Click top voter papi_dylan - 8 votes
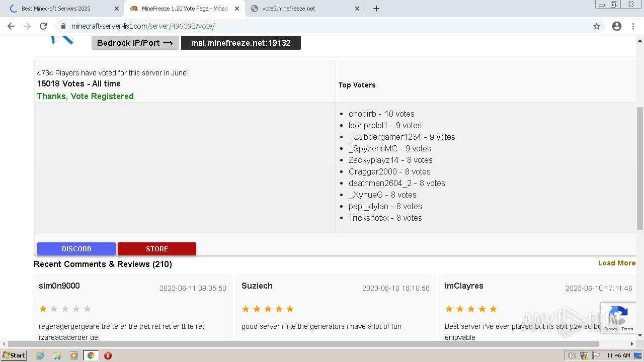Screen dimensions: 644x362 tap(385, 206)
